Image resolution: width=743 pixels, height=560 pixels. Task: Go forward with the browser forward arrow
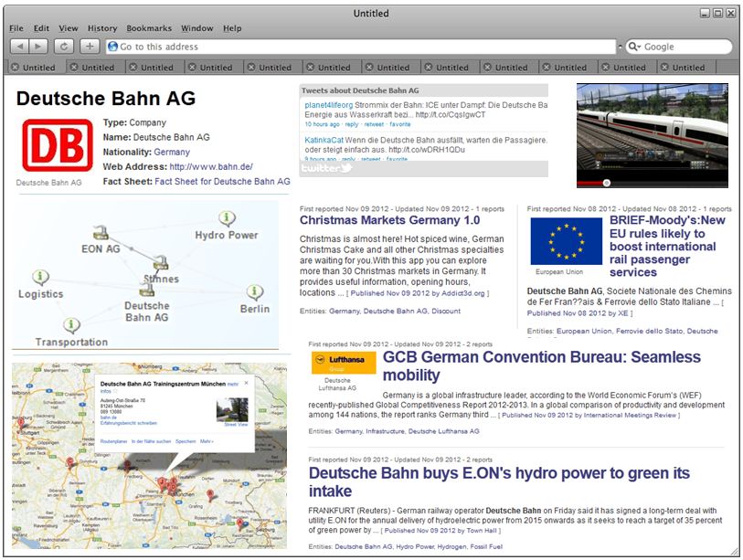[37, 47]
